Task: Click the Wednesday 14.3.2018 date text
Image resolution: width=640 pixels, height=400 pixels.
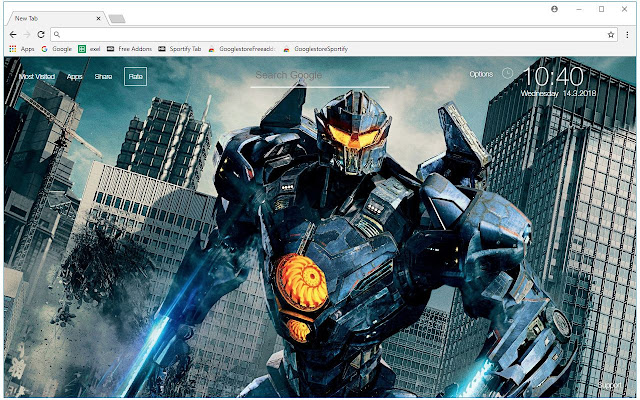Action: click(558, 93)
